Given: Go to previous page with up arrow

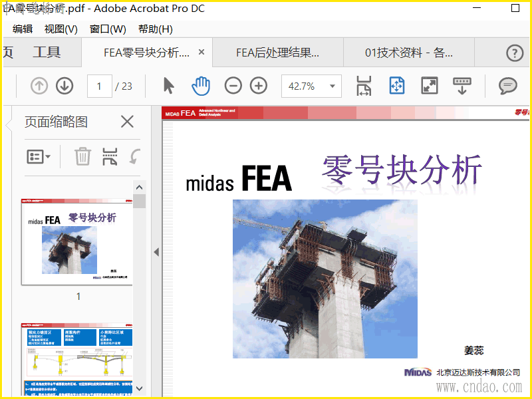Looking at the screenshot, I should (x=39, y=86).
